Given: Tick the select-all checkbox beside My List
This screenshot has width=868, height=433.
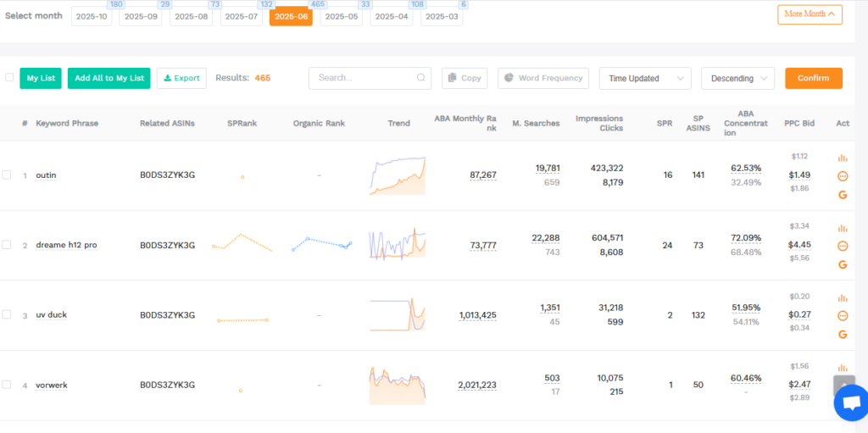Looking at the screenshot, I should [9, 77].
